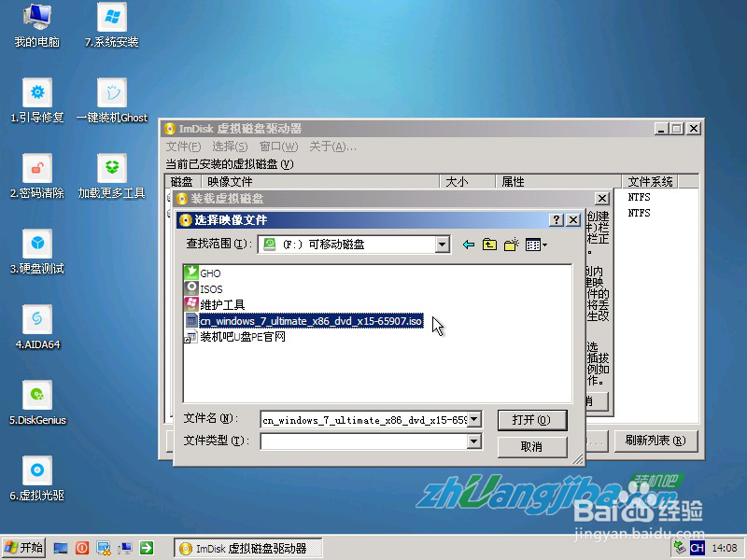747x560 pixels.
Task: Go up one folder level icon
Action: 489,245
